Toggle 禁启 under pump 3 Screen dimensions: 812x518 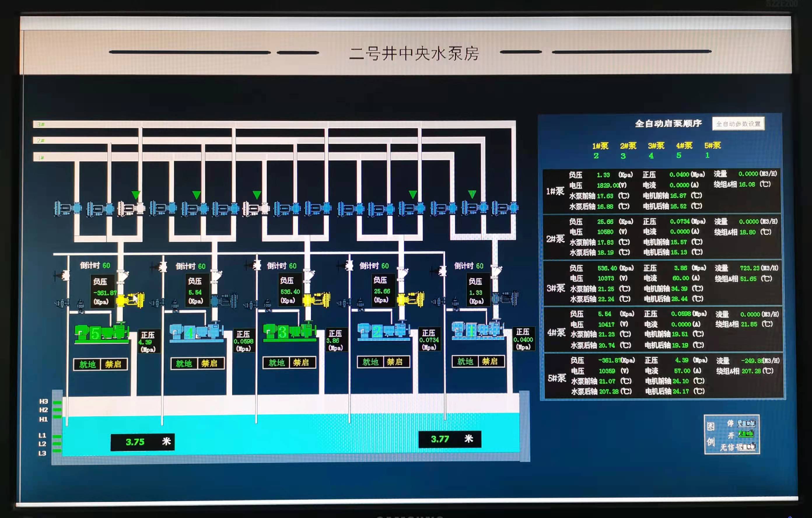[301, 363]
